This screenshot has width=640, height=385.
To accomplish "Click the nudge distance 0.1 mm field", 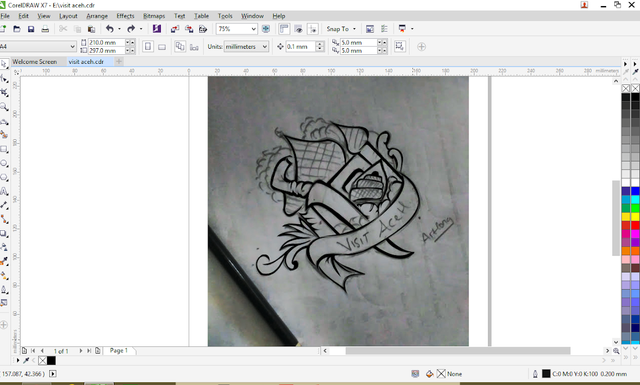I will coord(300,47).
